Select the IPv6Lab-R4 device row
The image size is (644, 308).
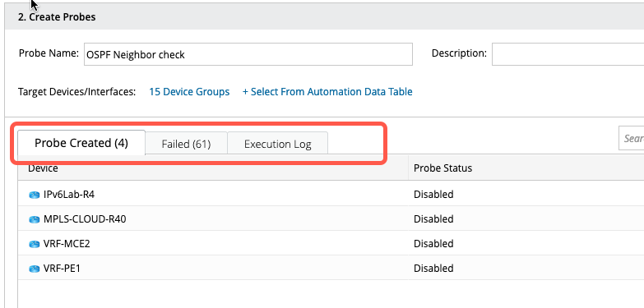(331, 194)
